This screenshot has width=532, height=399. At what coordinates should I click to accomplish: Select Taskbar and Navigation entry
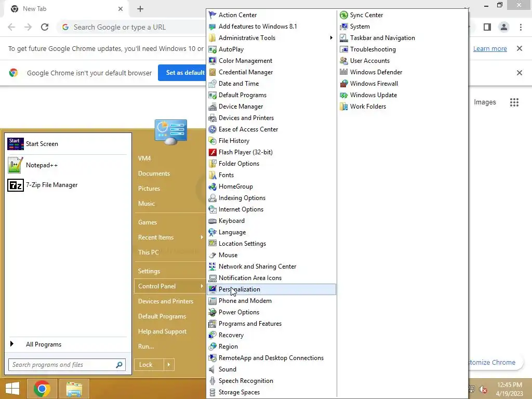click(403, 37)
